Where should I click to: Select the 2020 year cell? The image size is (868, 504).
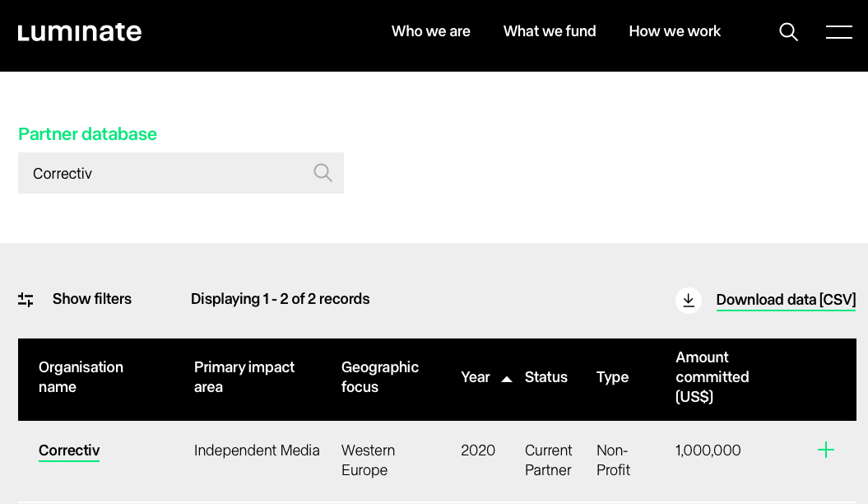click(478, 450)
